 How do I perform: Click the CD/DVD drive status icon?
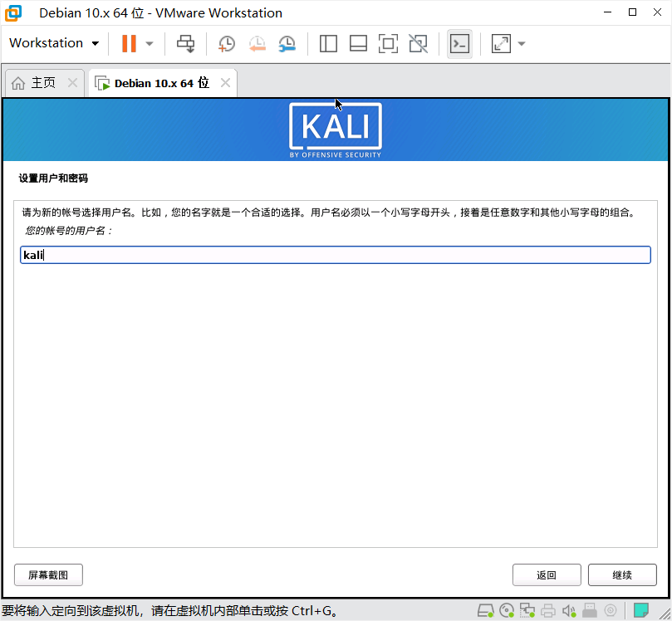(507, 610)
